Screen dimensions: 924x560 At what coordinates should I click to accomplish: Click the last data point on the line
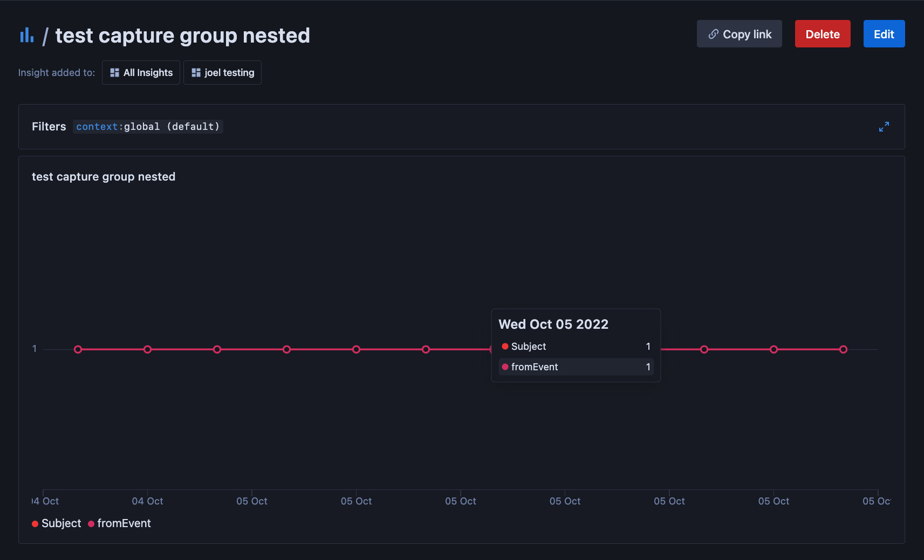coord(843,349)
